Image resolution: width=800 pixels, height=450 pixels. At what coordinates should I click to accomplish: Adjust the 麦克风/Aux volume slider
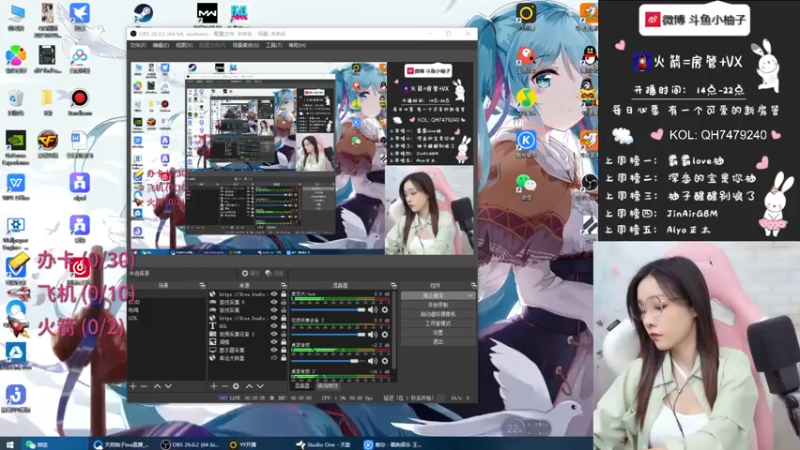coord(328,310)
